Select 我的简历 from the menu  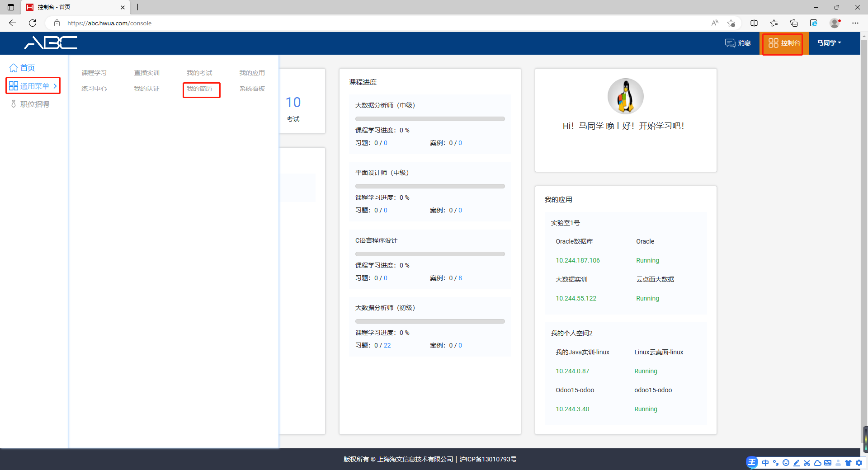click(x=199, y=89)
